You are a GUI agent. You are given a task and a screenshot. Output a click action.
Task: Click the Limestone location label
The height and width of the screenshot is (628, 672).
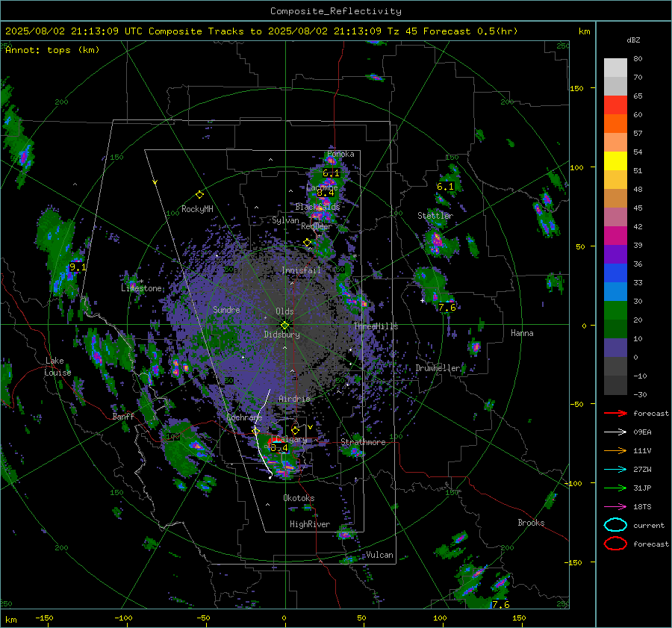coord(141,288)
